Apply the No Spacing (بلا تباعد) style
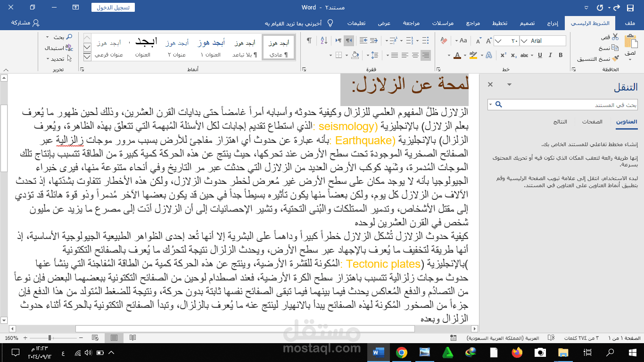Image resolution: width=644 pixels, height=362 pixels. coord(245,48)
